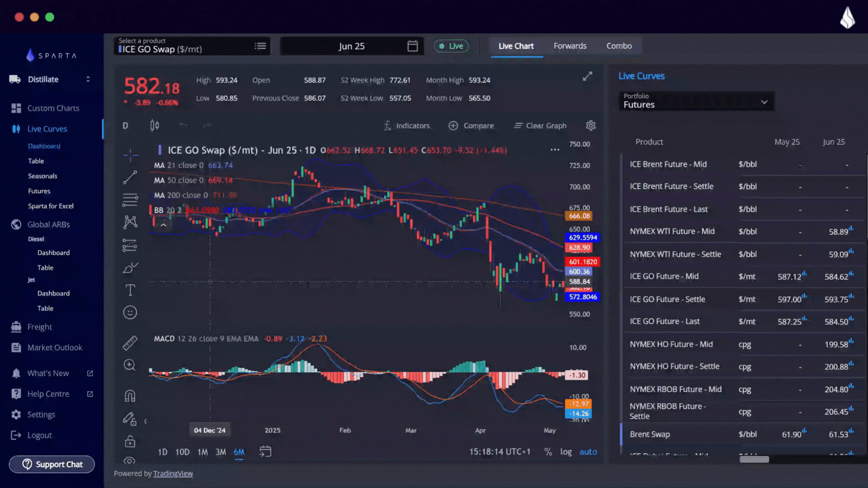Select the crosshair cursor tool

(130, 155)
